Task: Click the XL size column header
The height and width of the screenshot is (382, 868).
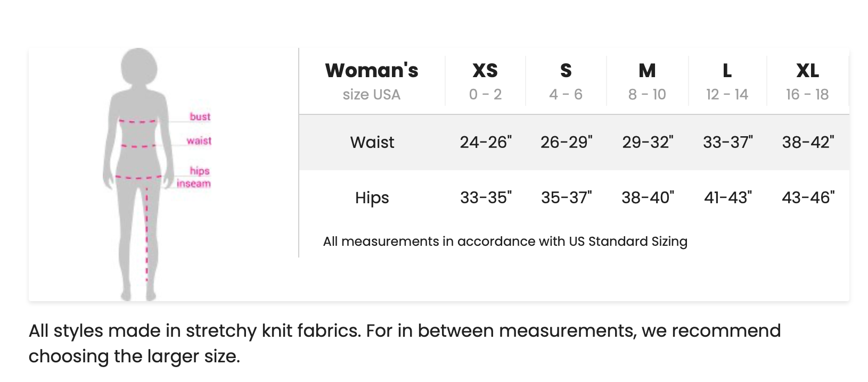Action: click(807, 71)
